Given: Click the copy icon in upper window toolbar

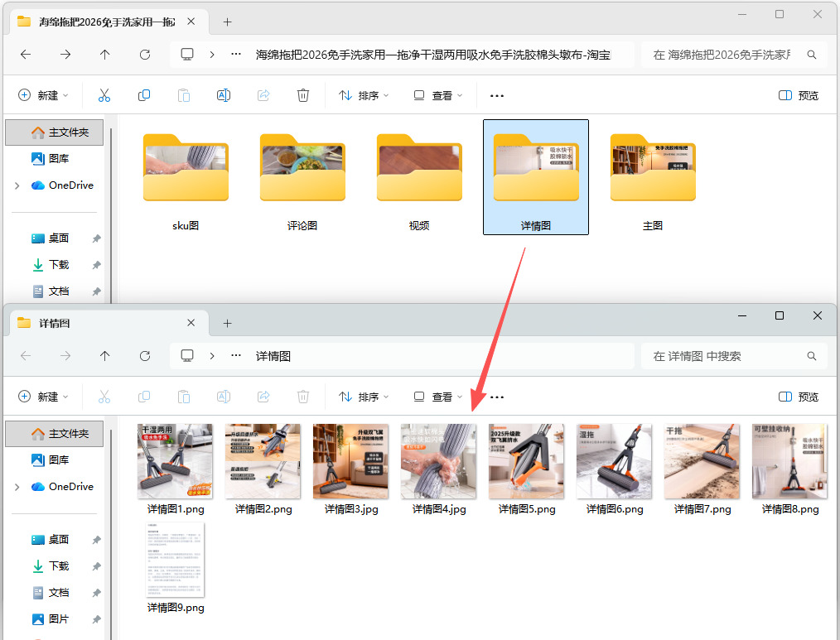Looking at the screenshot, I should coord(144,95).
